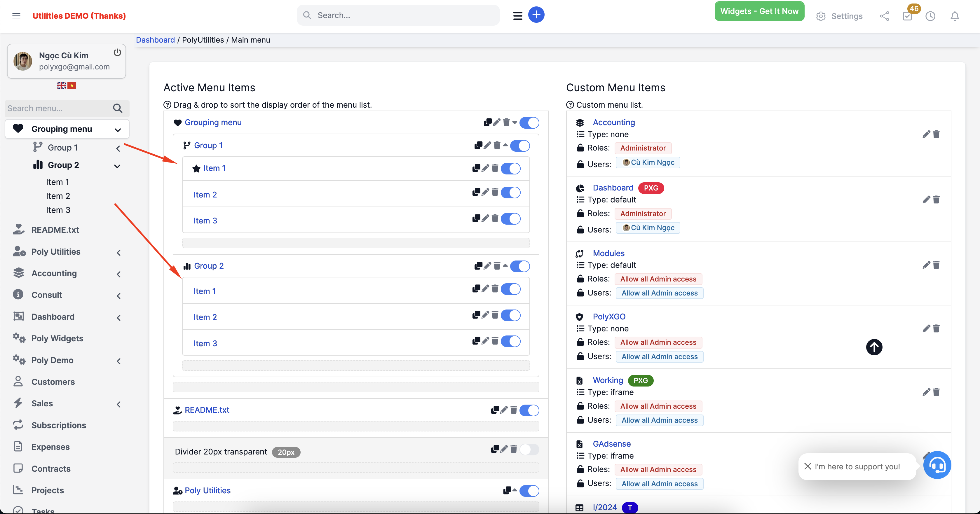Click the search input field
Image resolution: width=980 pixels, height=514 pixels.
pos(398,15)
